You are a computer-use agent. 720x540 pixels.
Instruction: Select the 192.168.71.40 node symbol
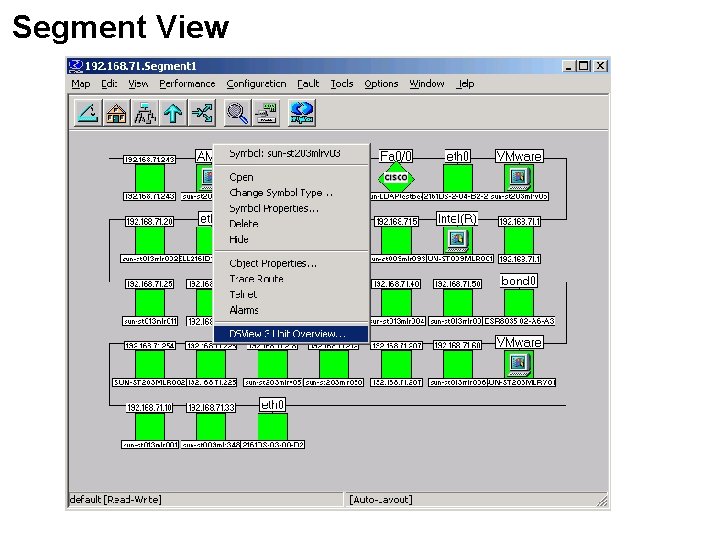click(396, 303)
